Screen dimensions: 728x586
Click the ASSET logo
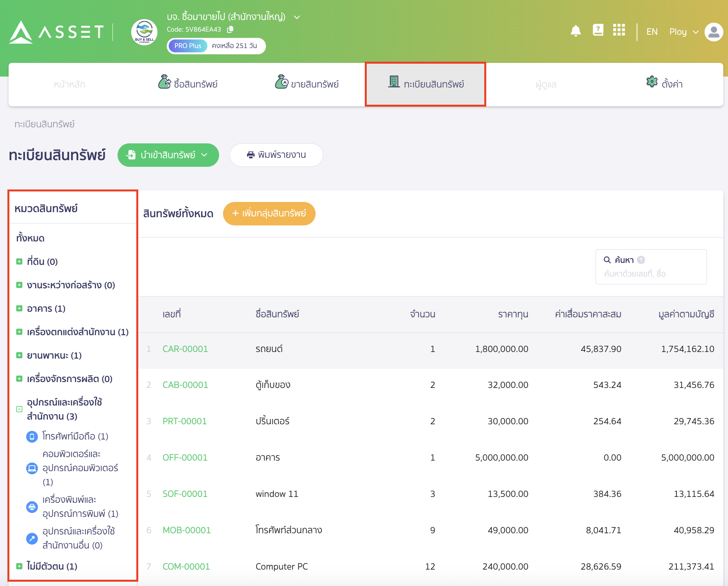[x=55, y=32]
